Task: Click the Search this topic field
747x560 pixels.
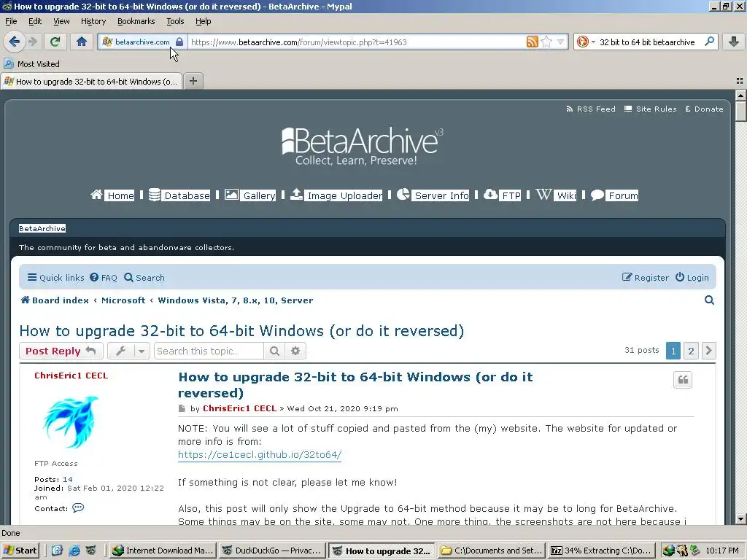Action: coord(209,351)
